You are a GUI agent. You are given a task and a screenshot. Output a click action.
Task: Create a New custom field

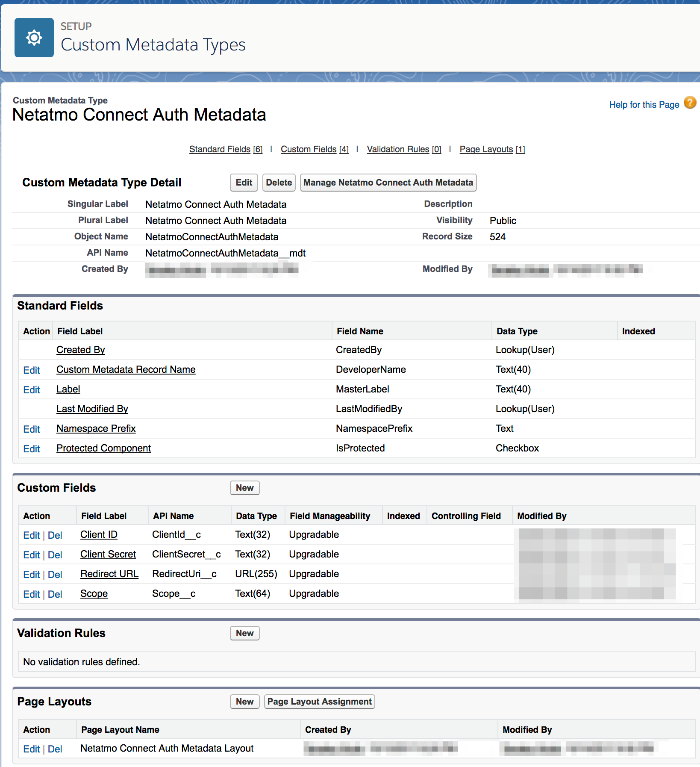pos(245,488)
